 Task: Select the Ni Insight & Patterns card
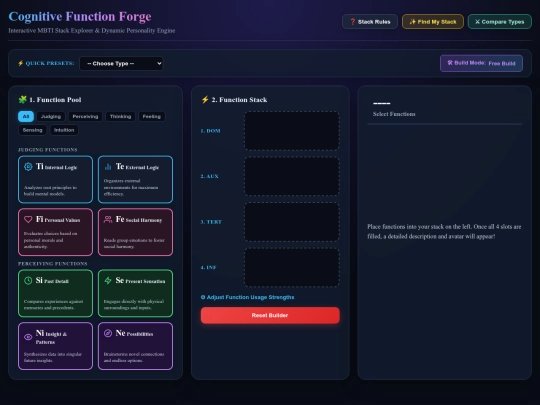[x=55, y=346]
